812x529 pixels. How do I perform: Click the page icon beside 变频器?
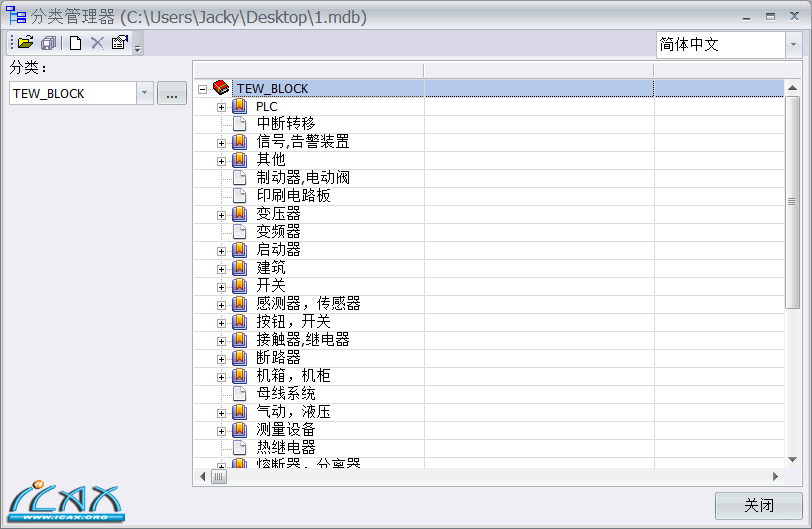(x=239, y=231)
